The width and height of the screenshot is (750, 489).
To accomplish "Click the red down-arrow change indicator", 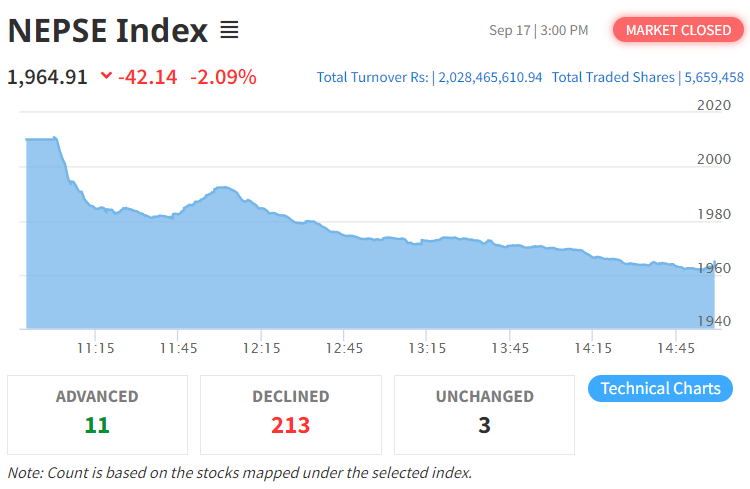I will (106, 76).
